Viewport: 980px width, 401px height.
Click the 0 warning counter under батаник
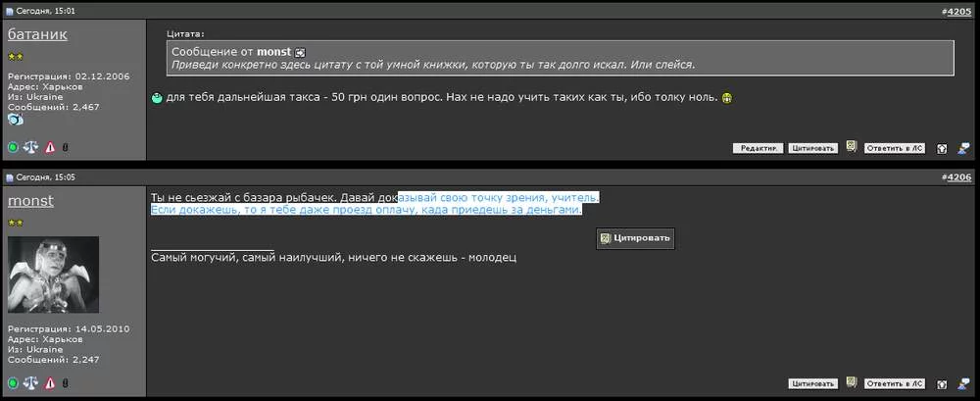point(66,148)
